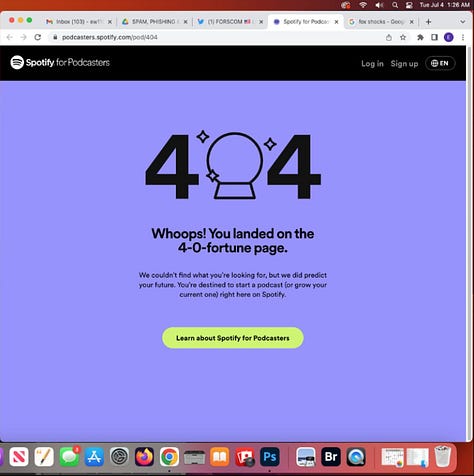Expand the tab search chevron in Chrome
Screen dimensions: 474x476
[x=463, y=22]
